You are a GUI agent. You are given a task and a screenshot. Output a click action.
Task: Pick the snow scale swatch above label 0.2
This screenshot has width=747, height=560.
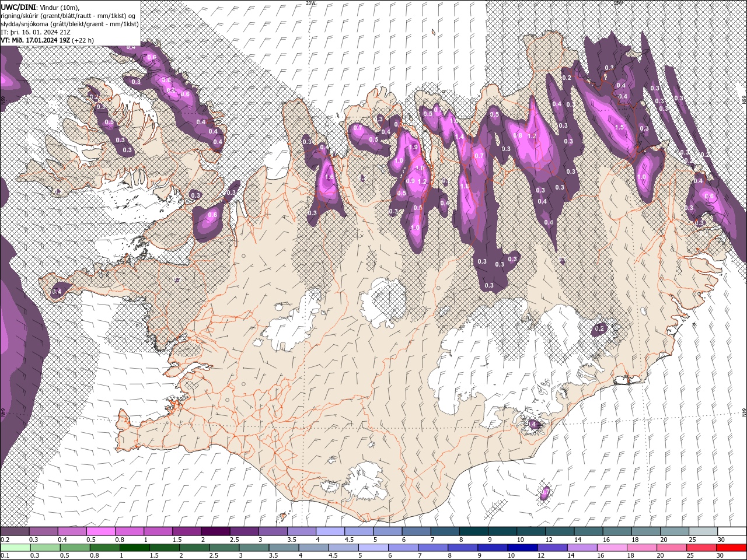15,531
